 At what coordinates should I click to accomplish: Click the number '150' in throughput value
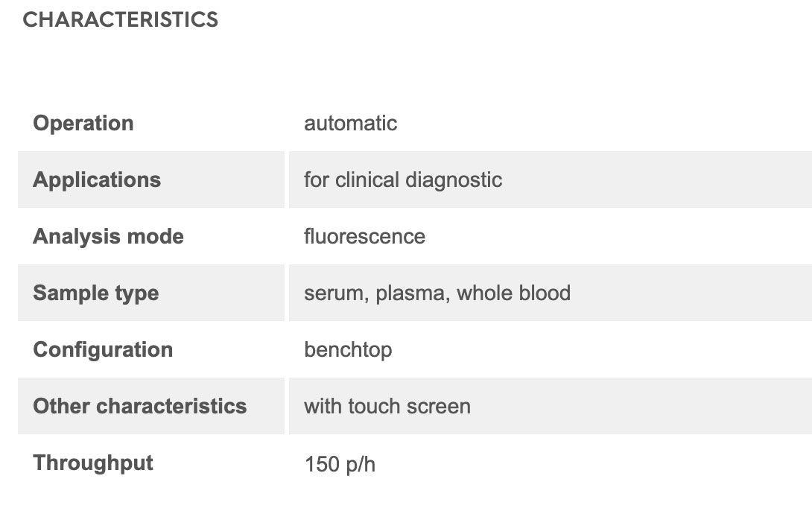[x=320, y=465]
